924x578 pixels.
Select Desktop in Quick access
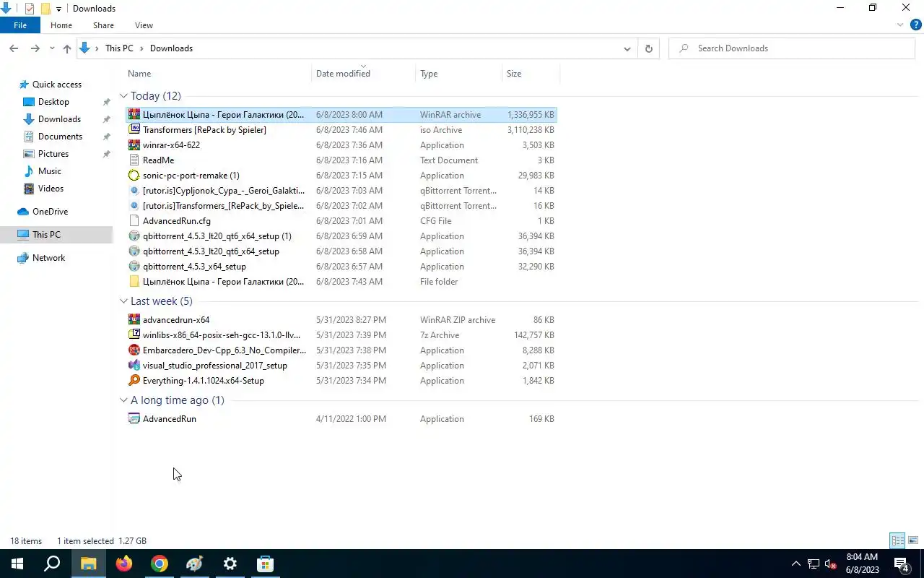coord(53,102)
